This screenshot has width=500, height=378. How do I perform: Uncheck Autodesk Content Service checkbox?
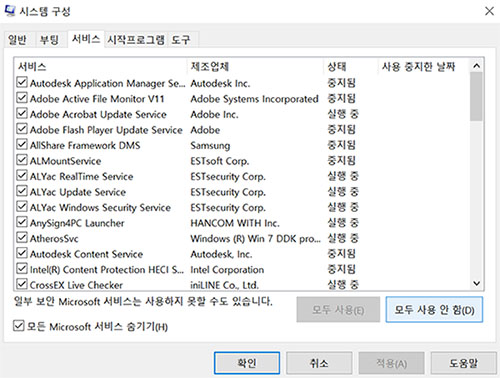coord(22,253)
